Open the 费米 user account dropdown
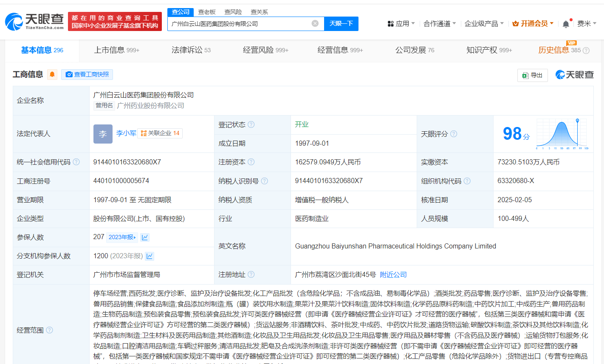 point(587,23)
